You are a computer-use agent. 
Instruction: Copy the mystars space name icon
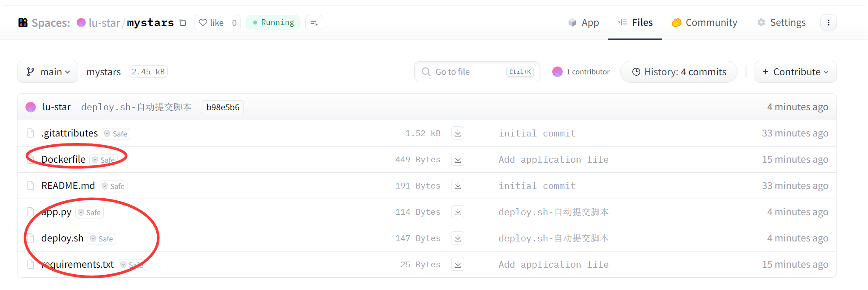[183, 22]
